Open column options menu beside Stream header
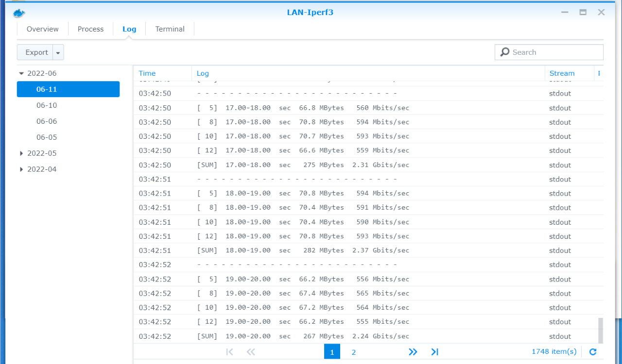The height and width of the screenshot is (364, 622). pyautogui.click(x=599, y=73)
